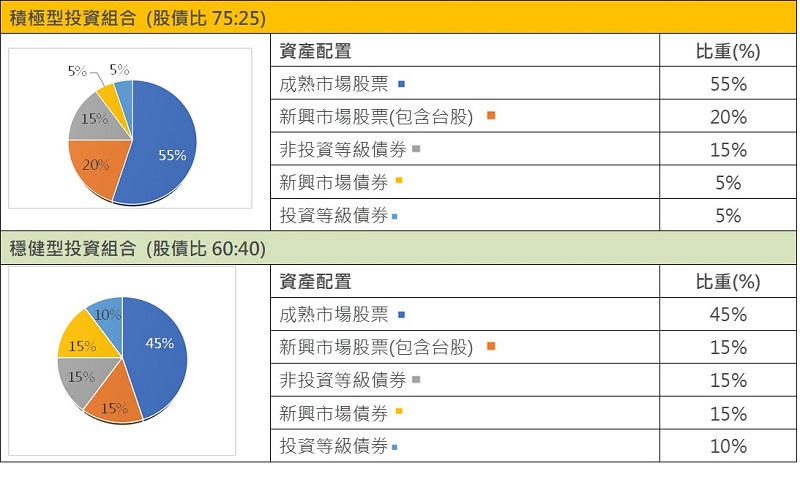Click the light blue legend square beside 投資等級債券 in the bottom table
The image size is (800, 496).
coord(394,448)
